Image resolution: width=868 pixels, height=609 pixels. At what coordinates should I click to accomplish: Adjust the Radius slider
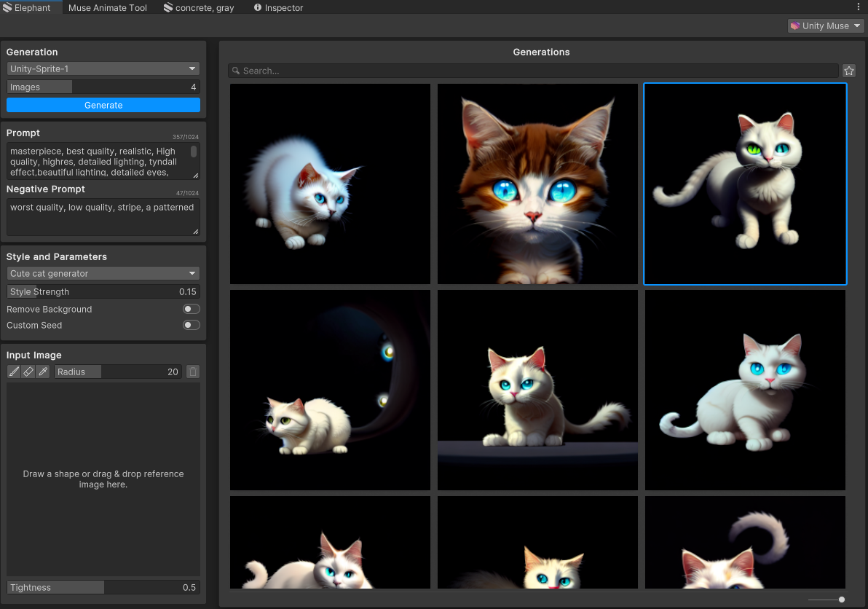119,372
